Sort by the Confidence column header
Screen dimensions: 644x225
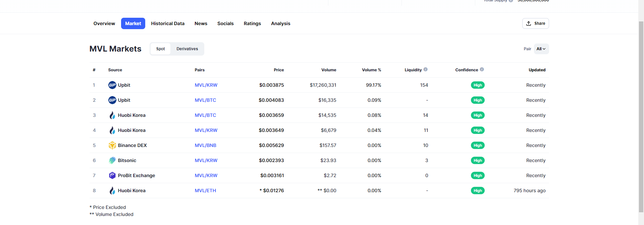point(467,70)
